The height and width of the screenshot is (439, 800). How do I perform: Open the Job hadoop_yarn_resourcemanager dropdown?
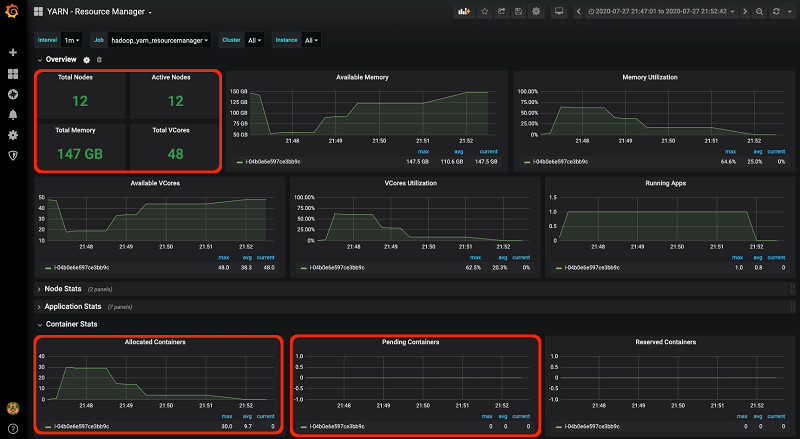tap(159, 40)
